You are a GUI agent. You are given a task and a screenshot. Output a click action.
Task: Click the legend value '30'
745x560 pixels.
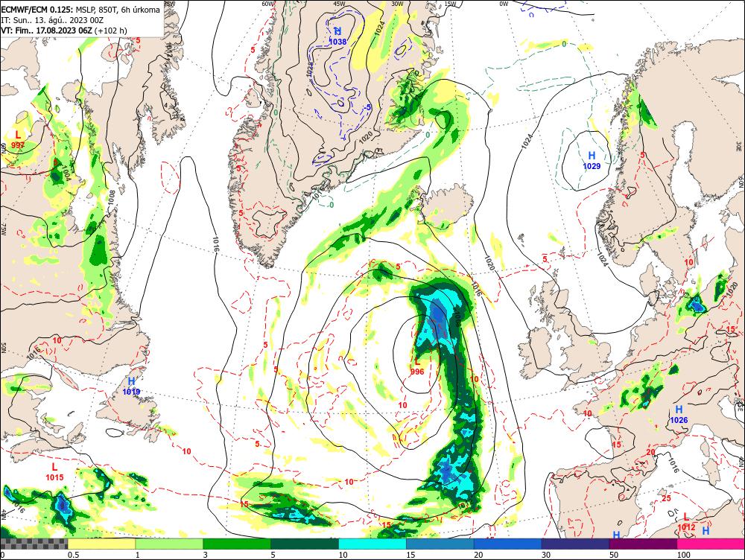point(546,555)
